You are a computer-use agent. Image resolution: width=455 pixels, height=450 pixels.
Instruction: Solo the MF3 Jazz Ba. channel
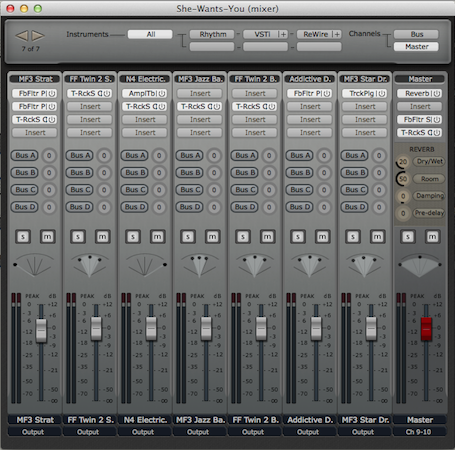tap(188, 237)
